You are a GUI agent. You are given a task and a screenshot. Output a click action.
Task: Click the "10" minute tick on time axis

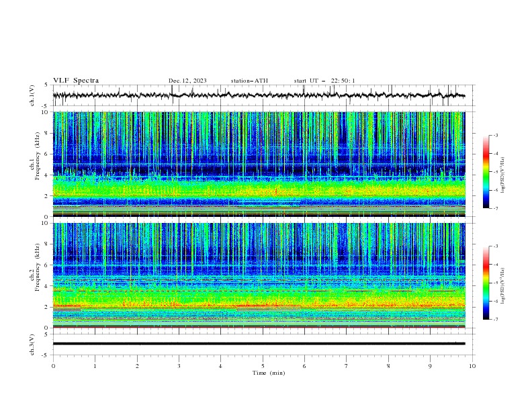point(472,366)
